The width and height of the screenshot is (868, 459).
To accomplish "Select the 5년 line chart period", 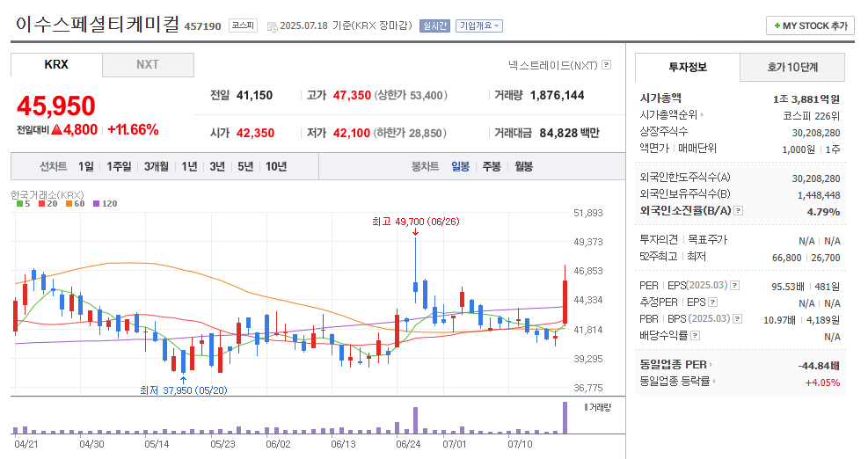I will coord(245,166).
